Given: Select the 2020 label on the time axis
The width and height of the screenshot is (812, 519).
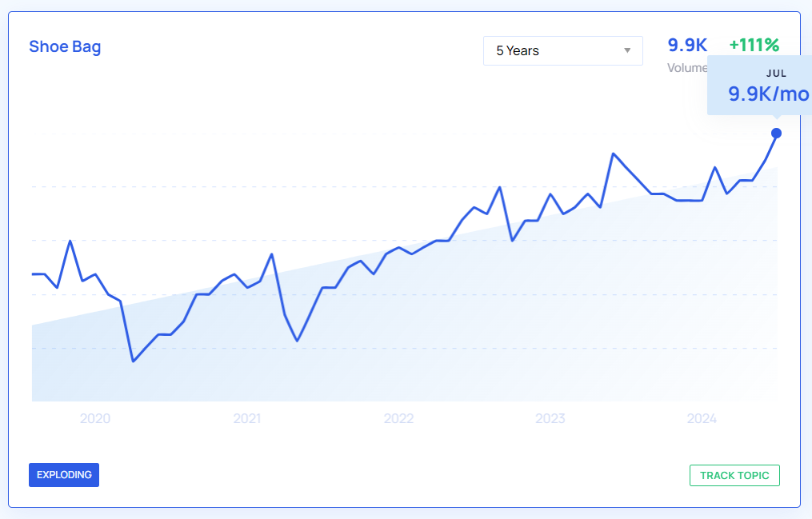Looking at the screenshot, I should (x=95, y=418).
